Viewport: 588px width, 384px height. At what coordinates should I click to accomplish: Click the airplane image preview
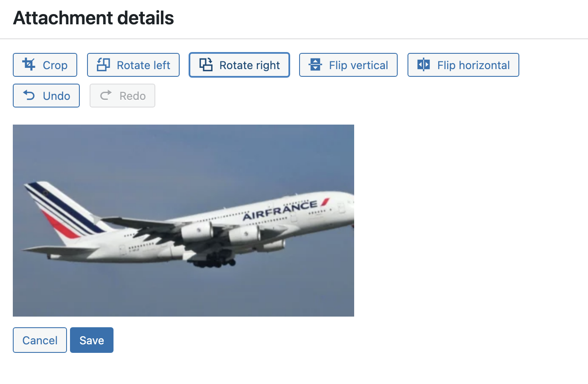click(183, 221)
